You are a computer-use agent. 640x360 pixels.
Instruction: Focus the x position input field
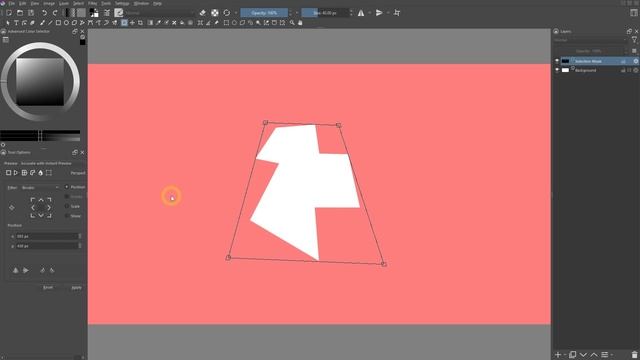tap(47, 236)
